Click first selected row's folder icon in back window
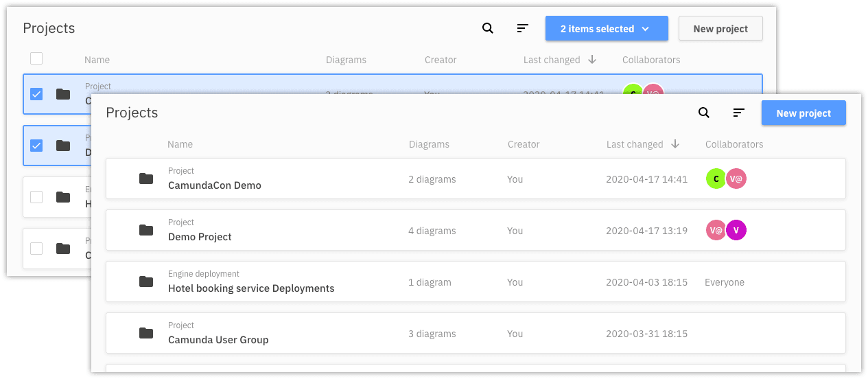The height and width of the screenshot is (379, 868). pos(63,94)
